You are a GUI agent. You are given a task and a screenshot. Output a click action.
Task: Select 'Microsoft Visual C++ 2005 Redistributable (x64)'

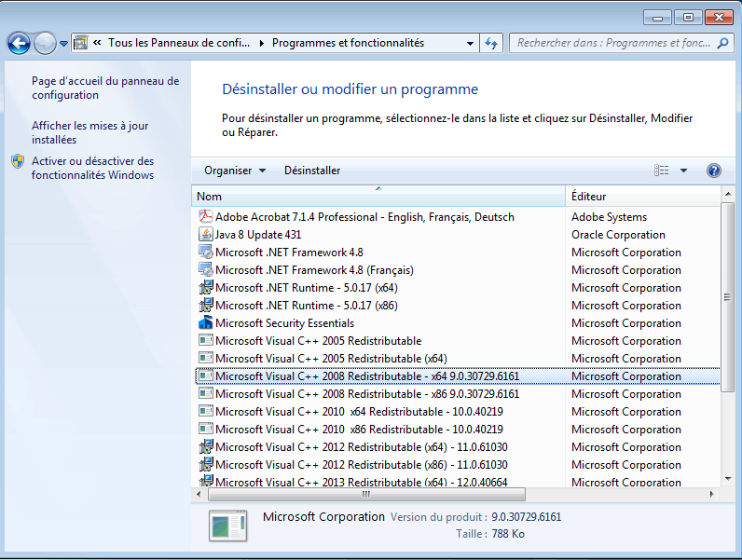(x=458, y=359)
